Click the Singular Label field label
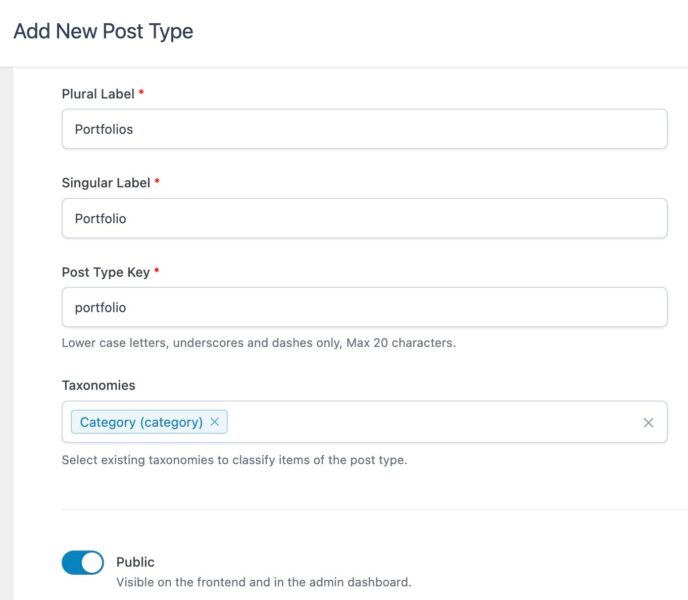 point(106,183)
